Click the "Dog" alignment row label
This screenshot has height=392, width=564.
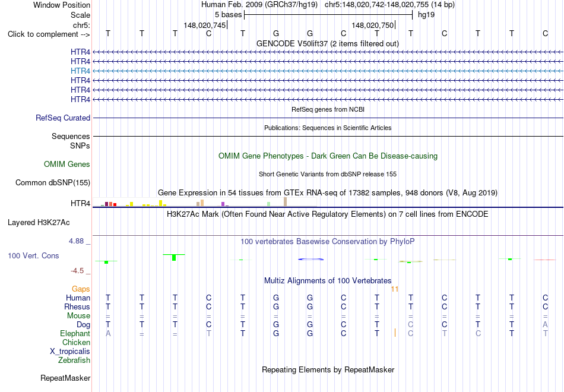pos(83,325)
